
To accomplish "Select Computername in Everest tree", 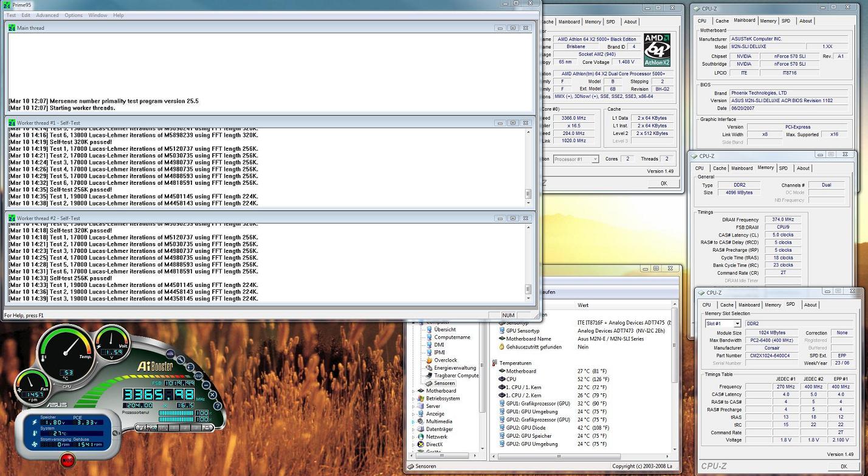I will click(x=452, y=337).
